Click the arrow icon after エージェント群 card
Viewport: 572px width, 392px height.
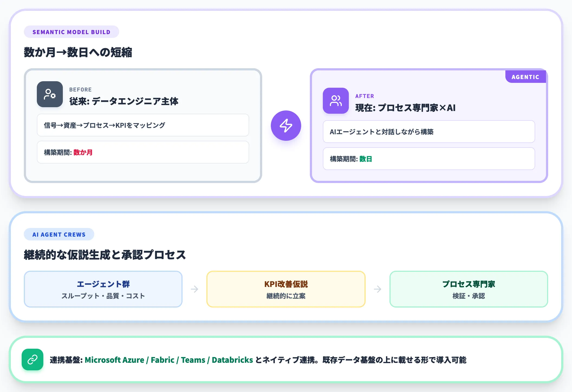tap(194, 289)
